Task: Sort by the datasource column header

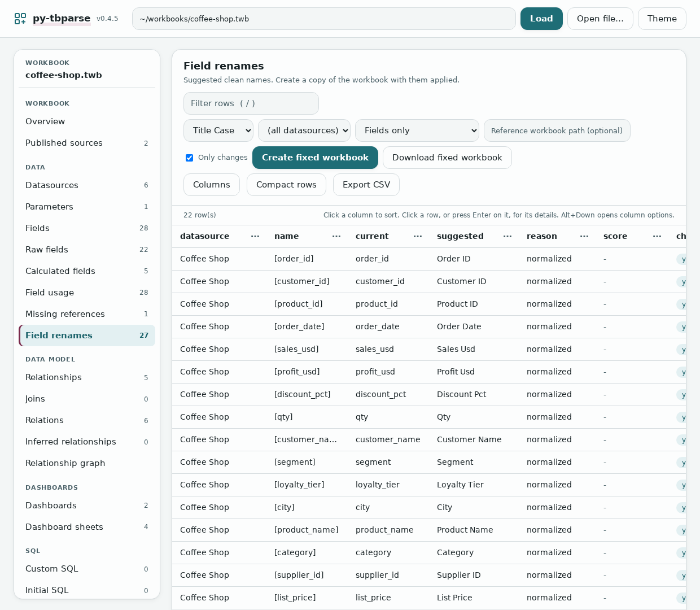Action: pyautogui.click(x=205, y=236)
